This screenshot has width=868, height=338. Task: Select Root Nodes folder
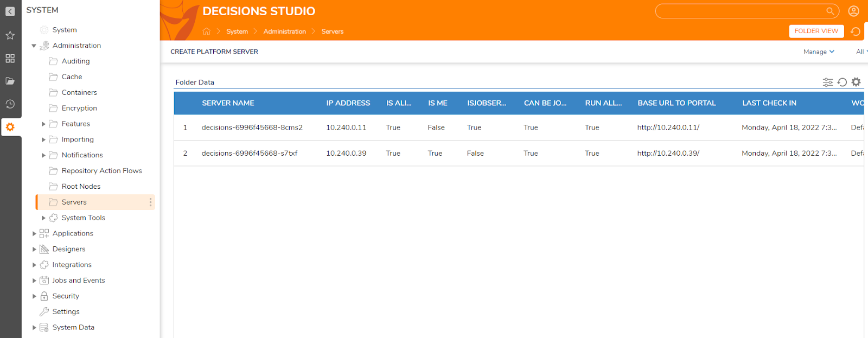coord(81,187)
